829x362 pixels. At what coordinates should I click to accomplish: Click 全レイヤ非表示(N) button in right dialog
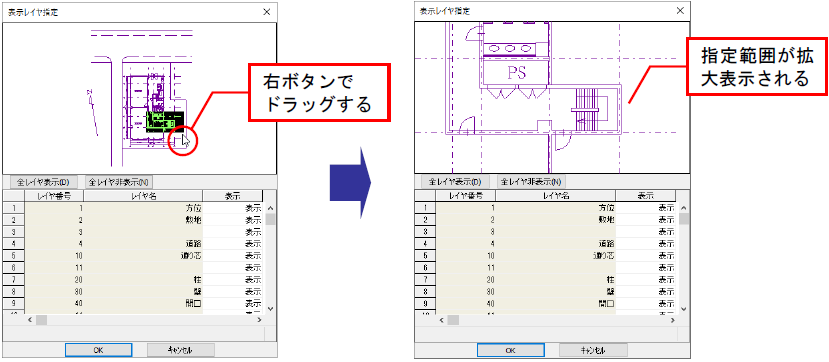point(531,182)
